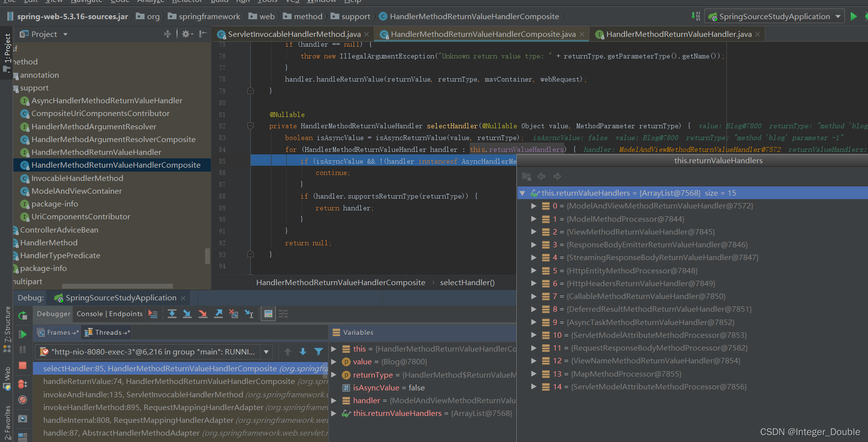
Task: Toggle code fold marker at line 82
Action: tap(250, 126)
